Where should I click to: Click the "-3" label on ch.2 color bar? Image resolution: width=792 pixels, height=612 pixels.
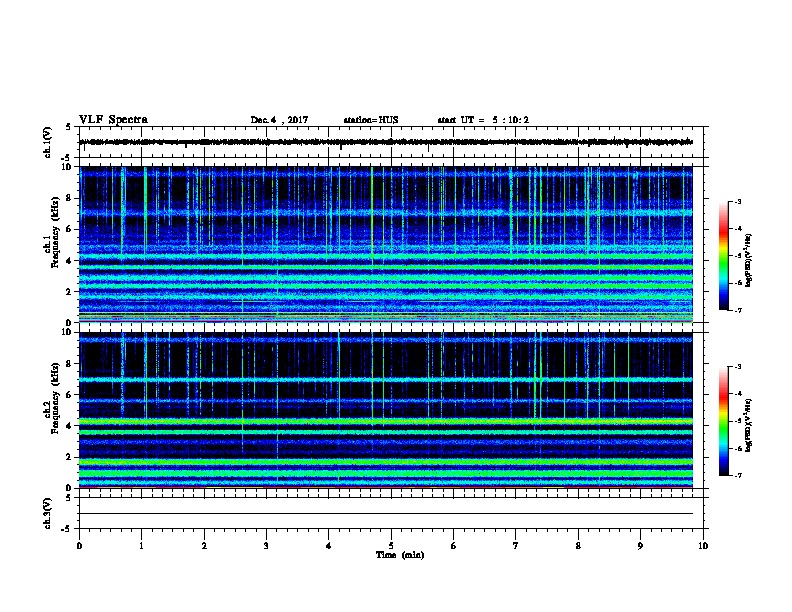(738, 367)
